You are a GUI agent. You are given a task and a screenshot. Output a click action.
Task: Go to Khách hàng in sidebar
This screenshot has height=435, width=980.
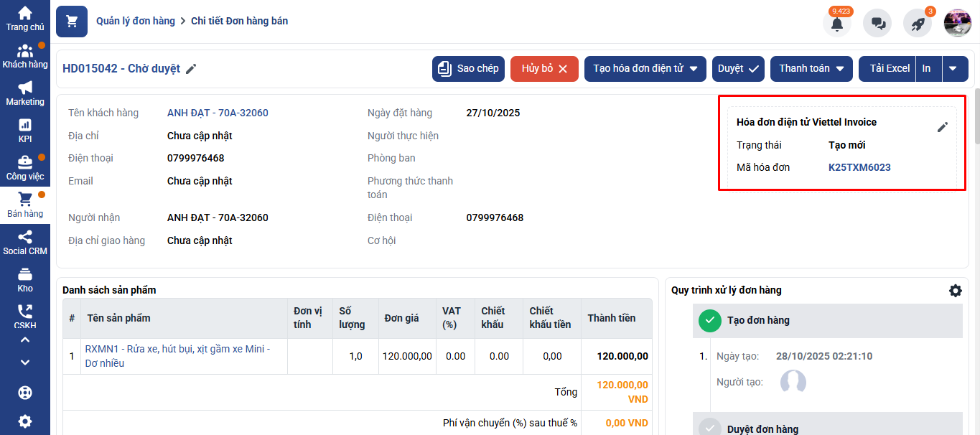(25, 57)
